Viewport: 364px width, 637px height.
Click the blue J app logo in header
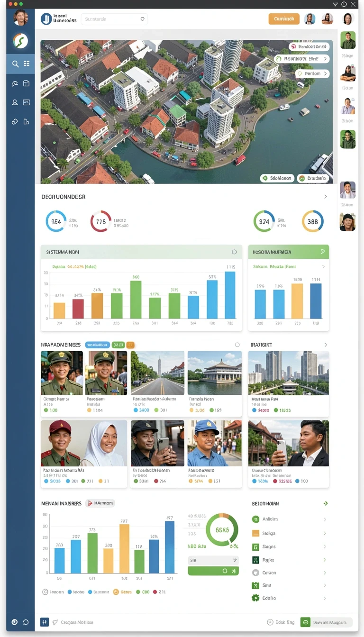point(46,19)
